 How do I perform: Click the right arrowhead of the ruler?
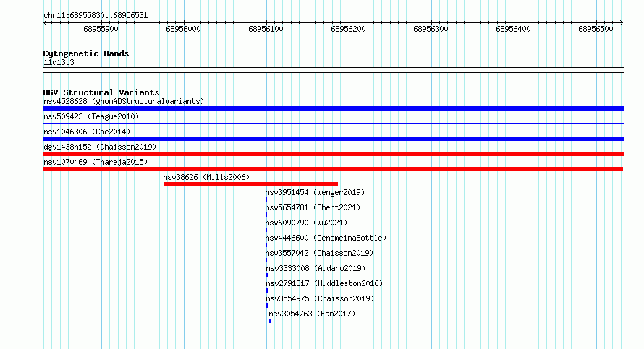[622, 22]
